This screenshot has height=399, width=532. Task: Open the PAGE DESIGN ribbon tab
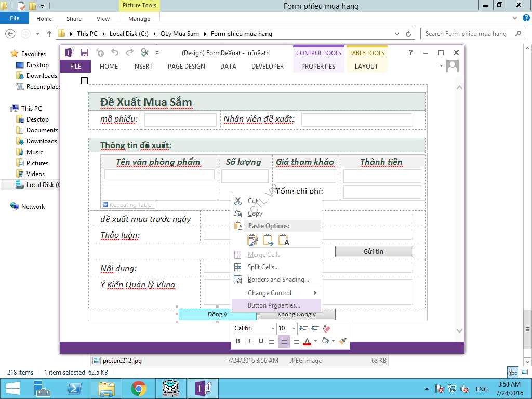pyautogui.click(x=186, y=66)
